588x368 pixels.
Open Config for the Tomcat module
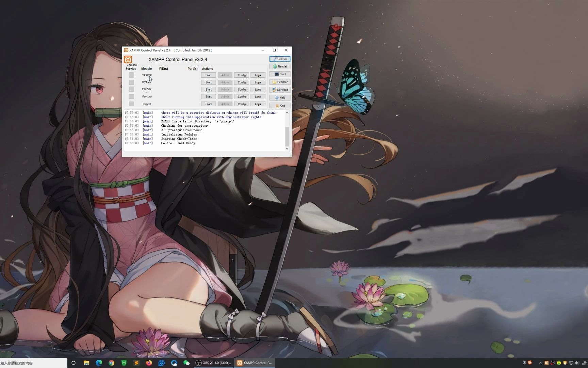pyautogui.click(x=242, y=104)
